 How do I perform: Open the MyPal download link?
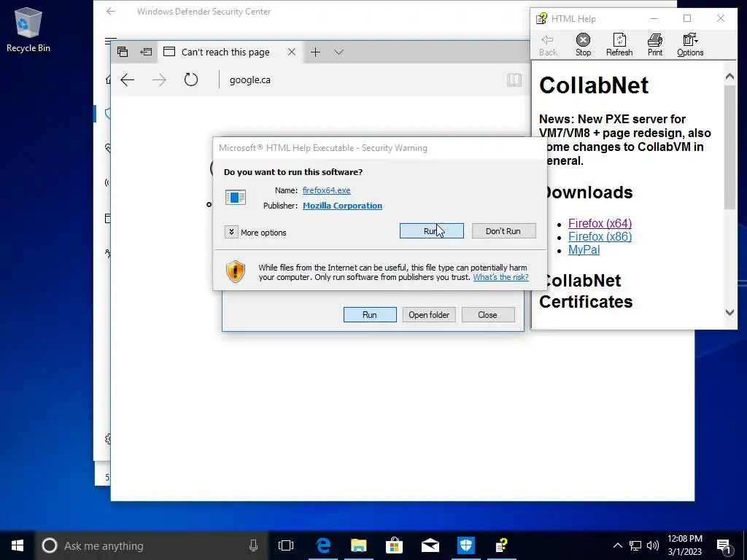584,250
